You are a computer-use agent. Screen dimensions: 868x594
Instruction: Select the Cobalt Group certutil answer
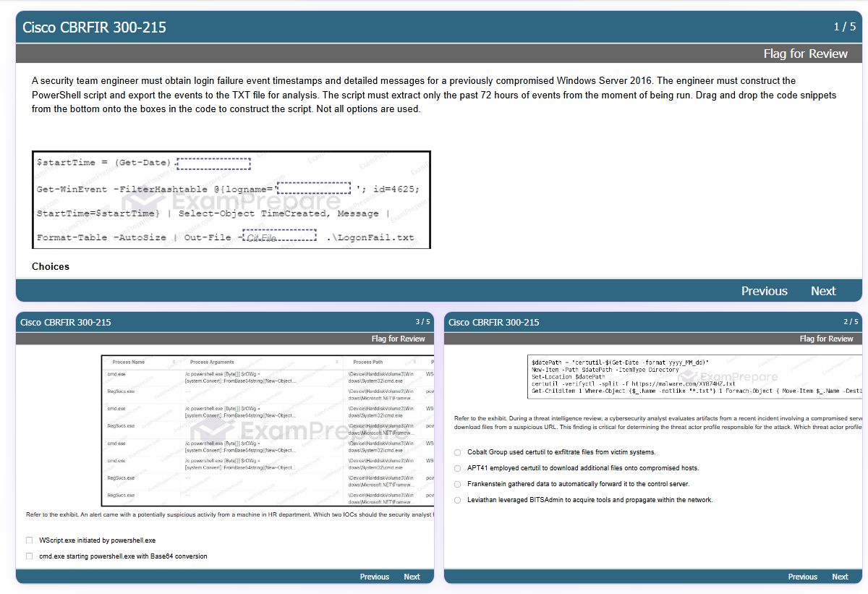click(458, 452)
